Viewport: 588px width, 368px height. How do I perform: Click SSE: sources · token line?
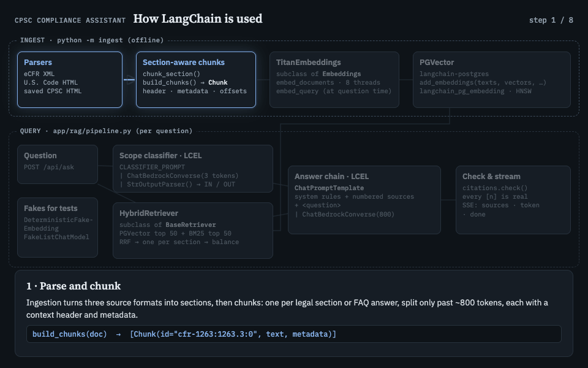[x=500, y=205]
